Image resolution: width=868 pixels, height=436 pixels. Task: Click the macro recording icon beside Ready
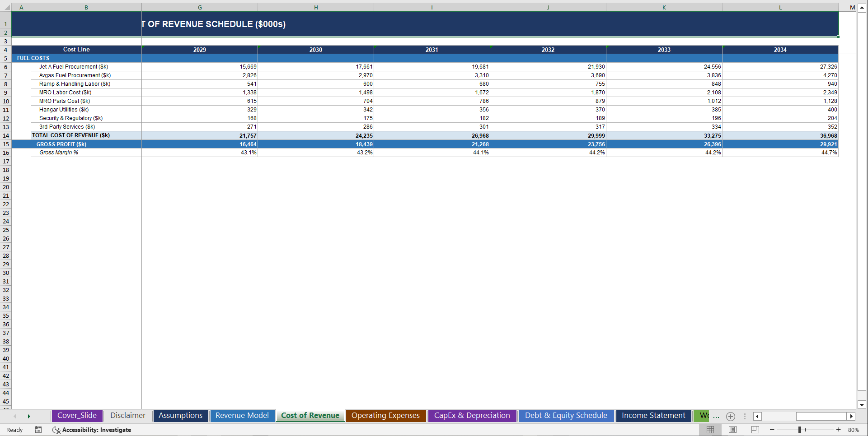[38, 430]
